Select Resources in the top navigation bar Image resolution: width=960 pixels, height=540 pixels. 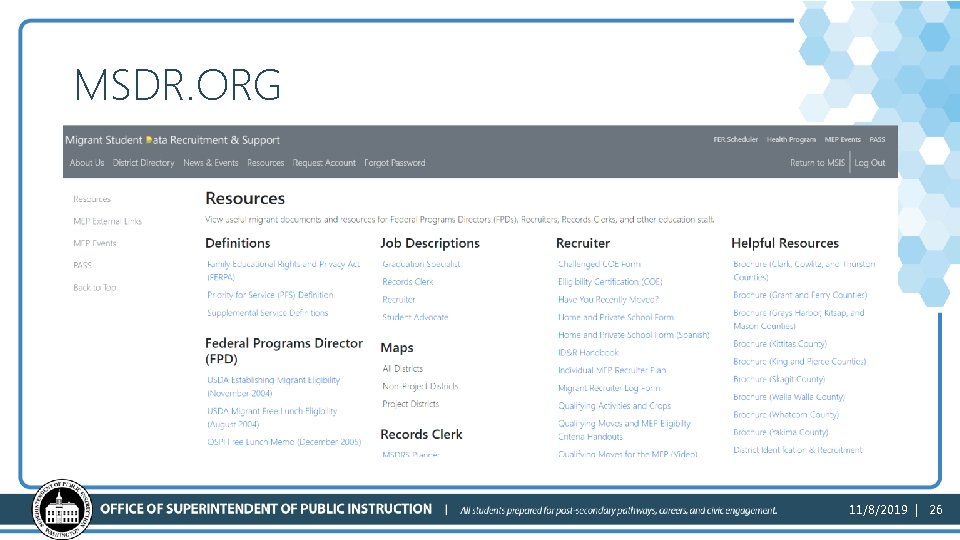pos(266,163)
